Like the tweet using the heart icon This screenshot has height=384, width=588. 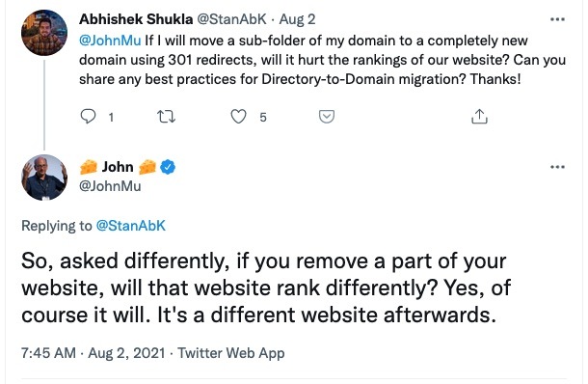click(238, 117)
